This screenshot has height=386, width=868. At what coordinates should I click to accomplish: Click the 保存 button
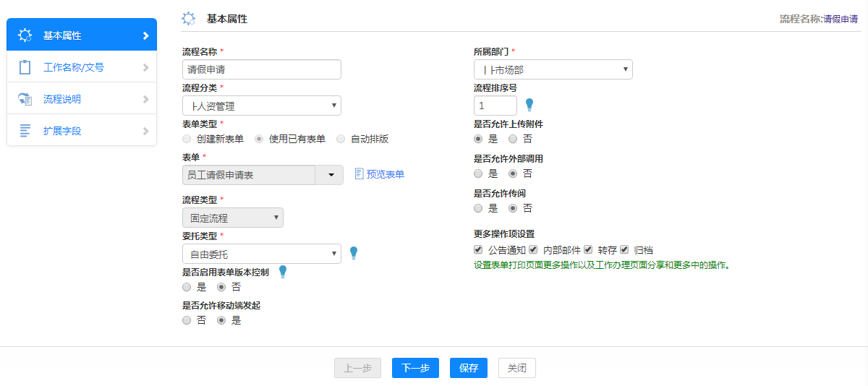[468, 368]
